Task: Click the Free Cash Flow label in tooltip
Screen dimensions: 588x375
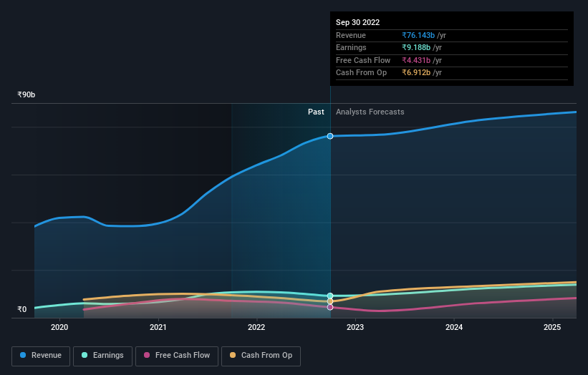Action: coord(363,60)
